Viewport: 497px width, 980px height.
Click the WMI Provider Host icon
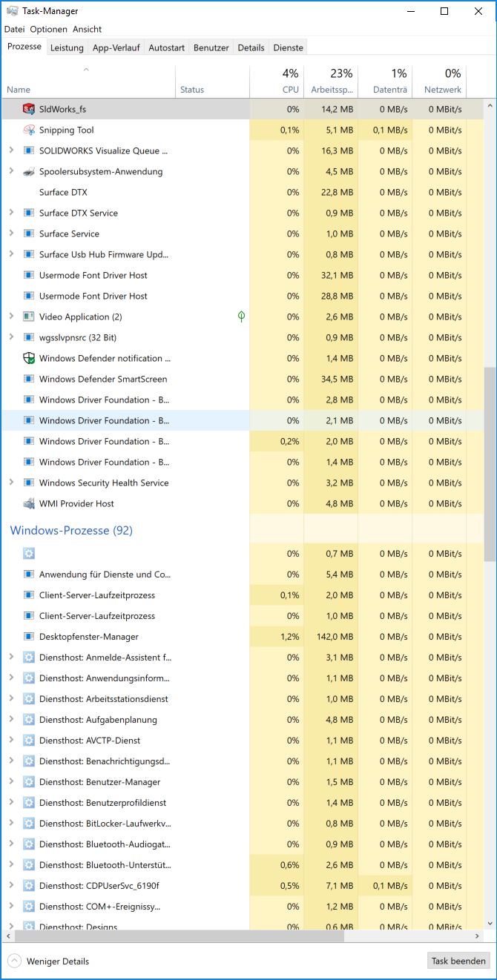pyautogui.click(x=29, y=503)
